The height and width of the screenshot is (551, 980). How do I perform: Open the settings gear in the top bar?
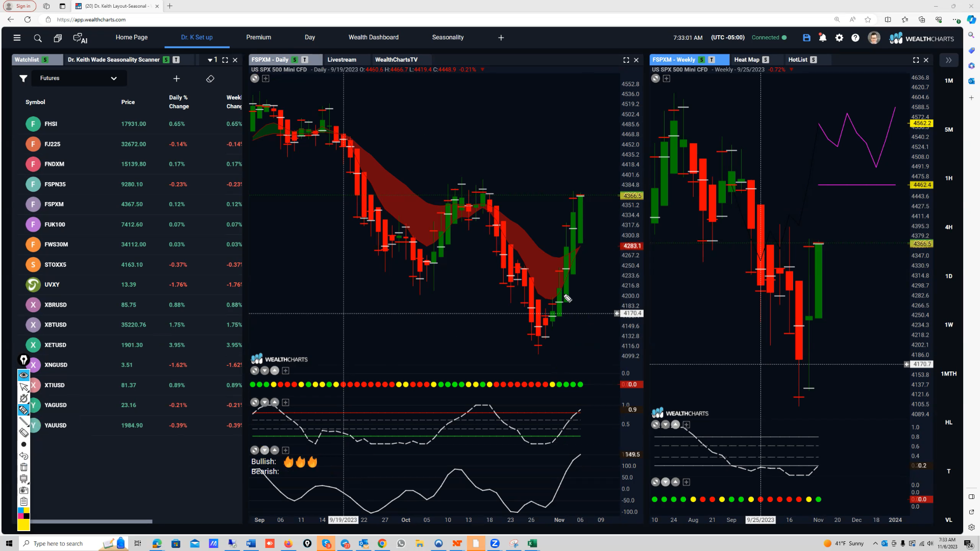tap(839, 38)
